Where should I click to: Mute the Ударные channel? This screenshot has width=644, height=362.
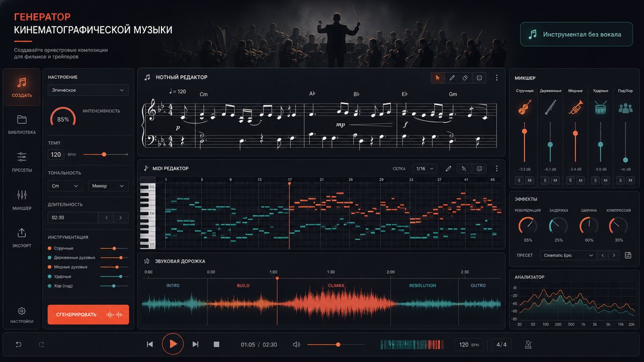(x=605, y=180)
